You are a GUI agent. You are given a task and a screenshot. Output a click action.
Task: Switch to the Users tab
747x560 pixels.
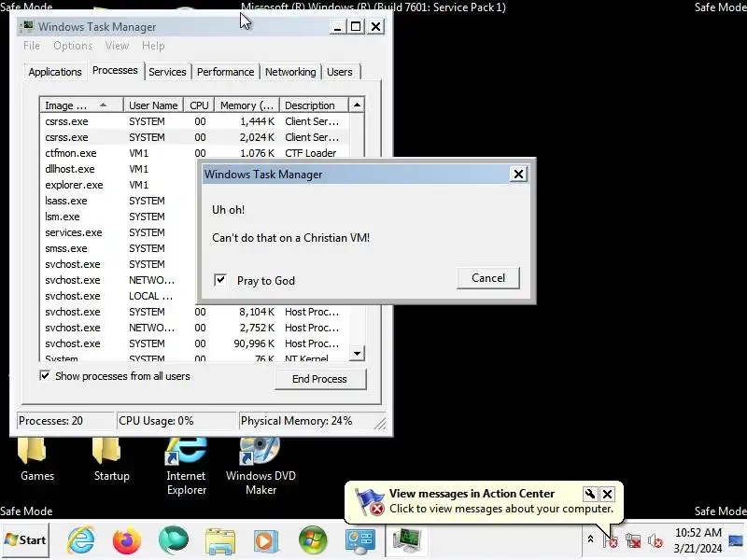340,72
